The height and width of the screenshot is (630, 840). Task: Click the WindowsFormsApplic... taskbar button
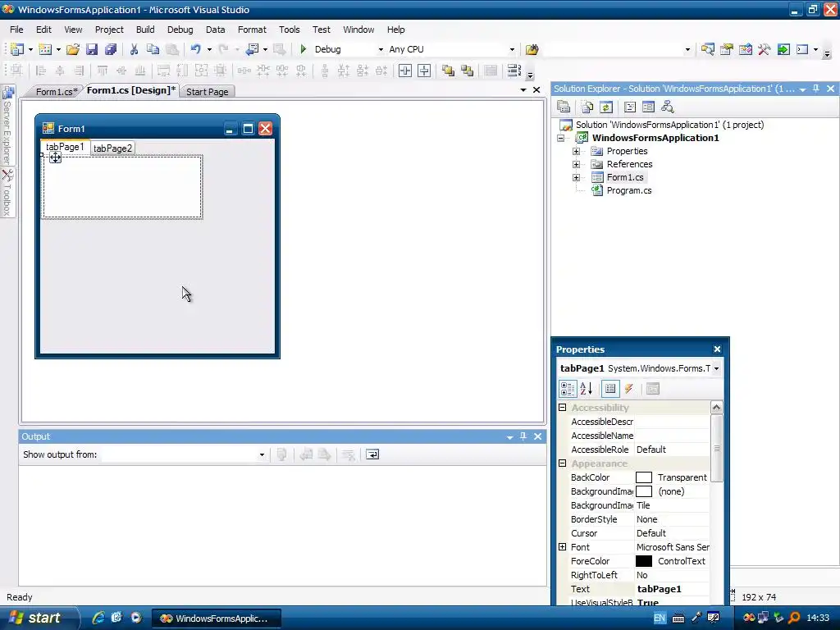217,619
